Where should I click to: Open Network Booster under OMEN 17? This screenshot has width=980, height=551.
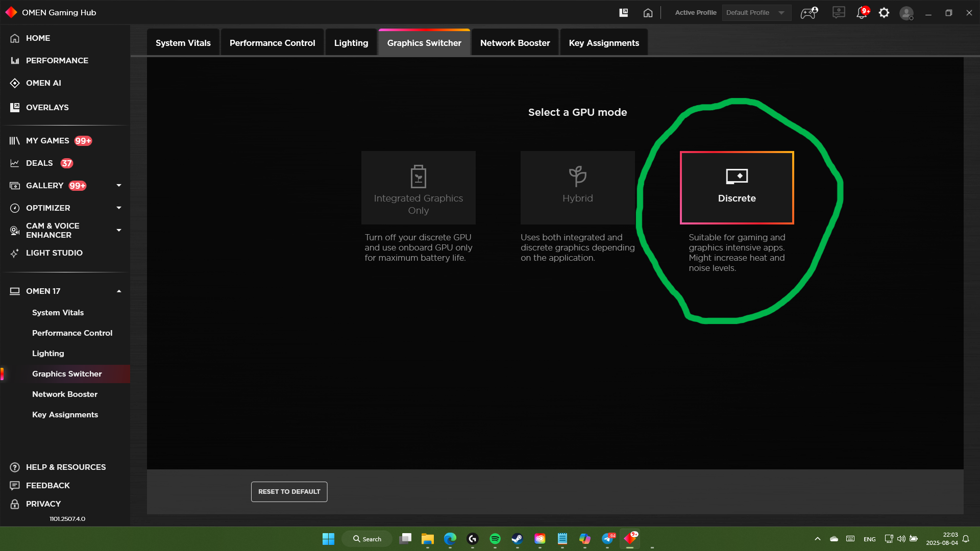(x=65, y=394)
